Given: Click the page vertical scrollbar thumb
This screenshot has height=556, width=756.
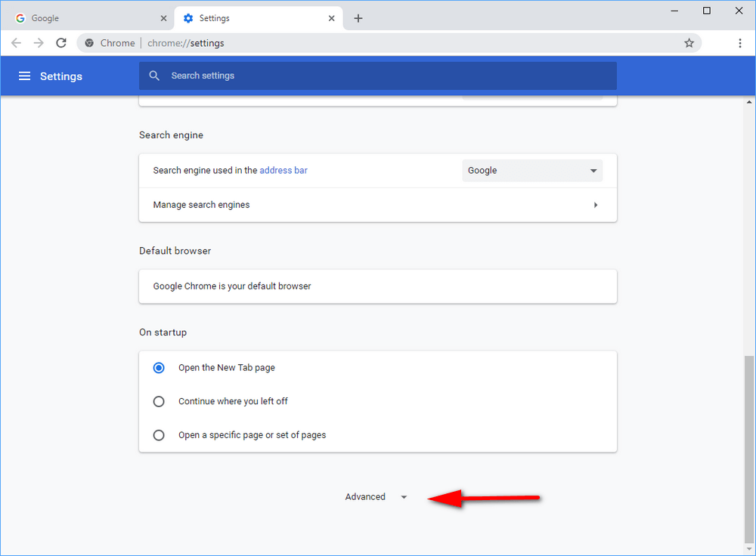Looking at the screenshot, I should [x=749, y=446].
